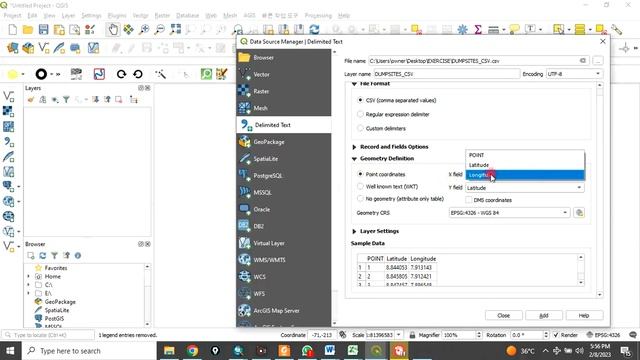The width and height of the screenshot is (640, 360).
Task: Click the browse (...) button for File name
Action: (598, 61)
